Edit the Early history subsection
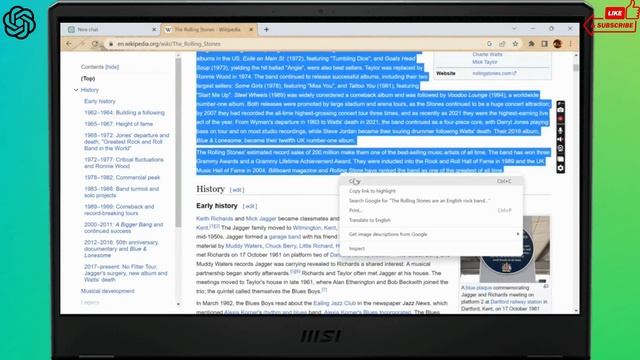This screenshot has height=360, width=640. point(250,206)
